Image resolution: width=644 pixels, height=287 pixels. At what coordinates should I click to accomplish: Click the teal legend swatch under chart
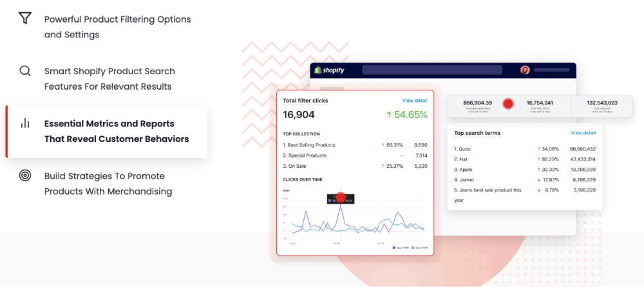tap(412, 248)
